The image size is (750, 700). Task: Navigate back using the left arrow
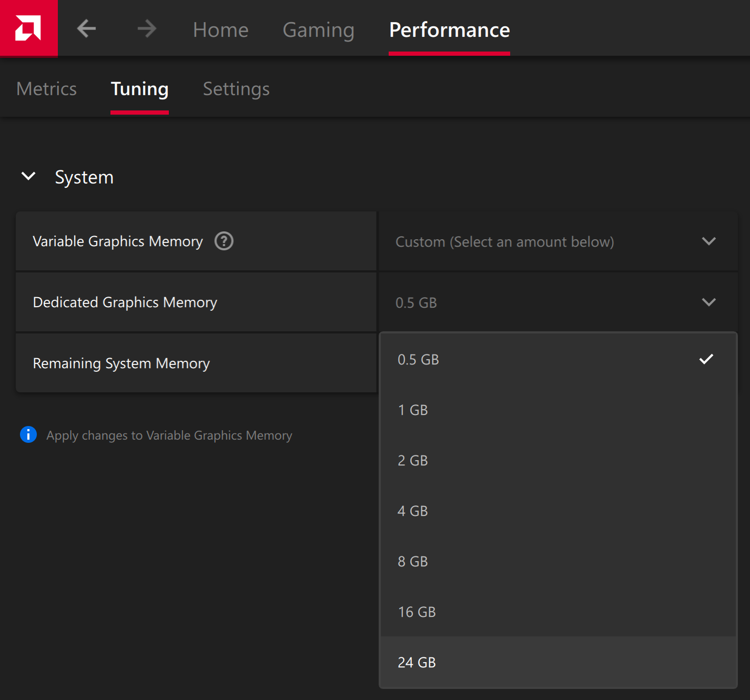[86, 29]
